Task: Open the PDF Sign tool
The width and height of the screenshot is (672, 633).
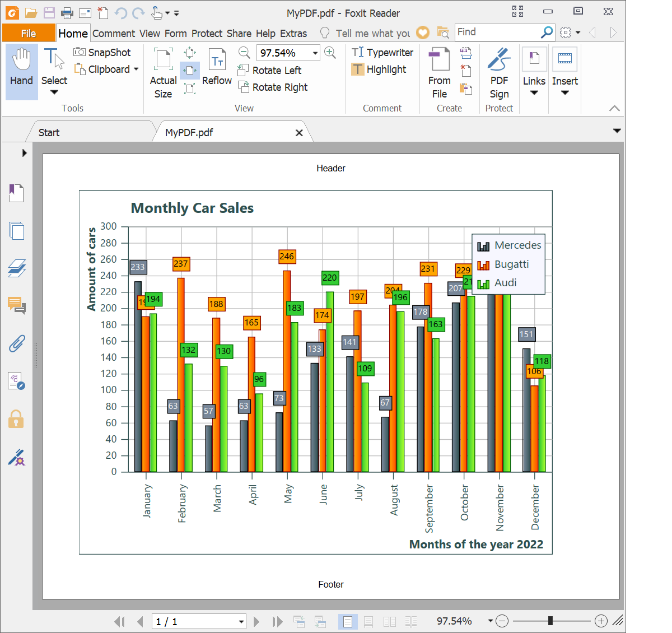Action: click(x=499, y=73)
